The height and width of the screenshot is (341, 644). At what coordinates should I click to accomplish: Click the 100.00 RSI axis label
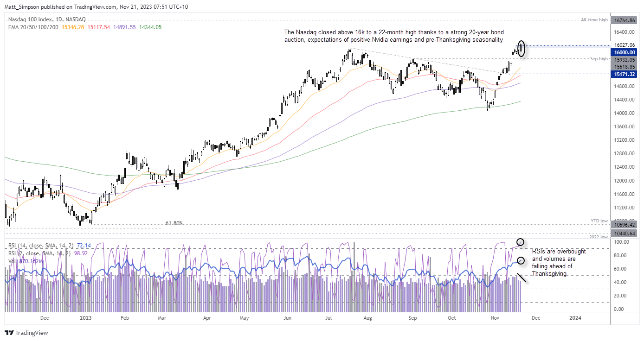point(621,242)
